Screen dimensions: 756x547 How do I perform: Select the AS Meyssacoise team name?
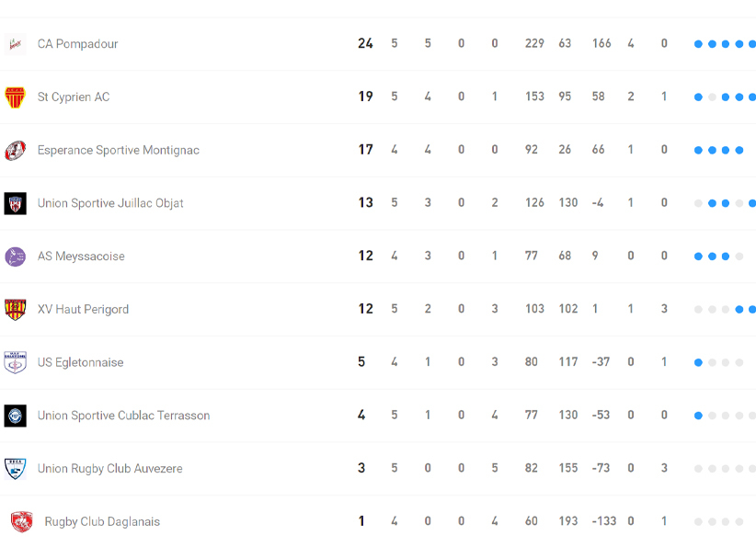click(x=81, y=256)
